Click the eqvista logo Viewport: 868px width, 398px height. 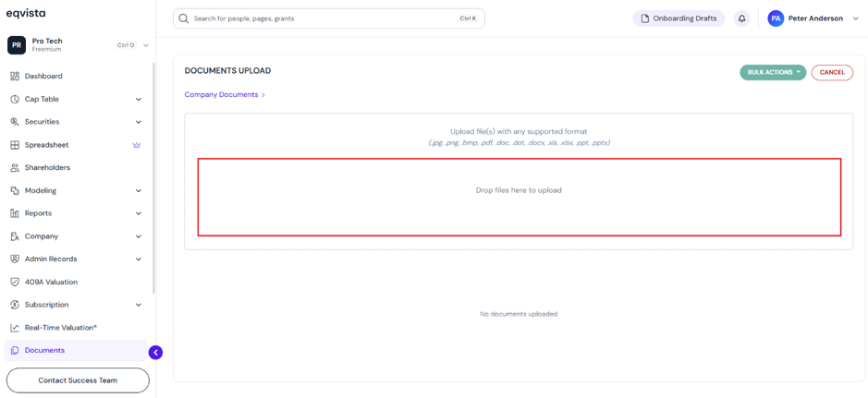click(26, 13)
